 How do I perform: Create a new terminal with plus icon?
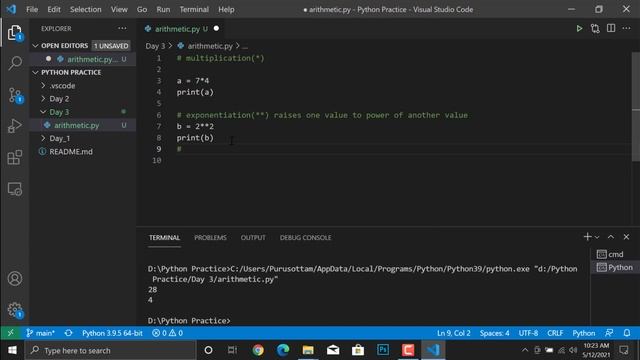point(587,237)
